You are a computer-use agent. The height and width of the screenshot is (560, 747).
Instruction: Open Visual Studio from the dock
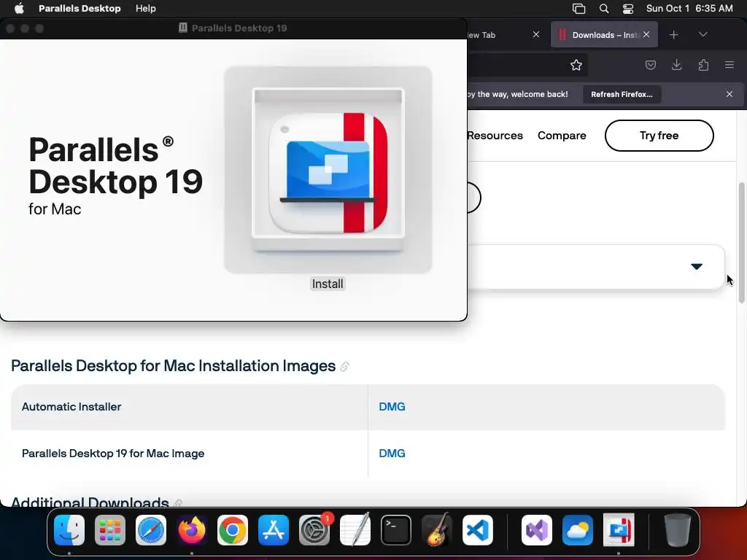click(x=537, y=529)
